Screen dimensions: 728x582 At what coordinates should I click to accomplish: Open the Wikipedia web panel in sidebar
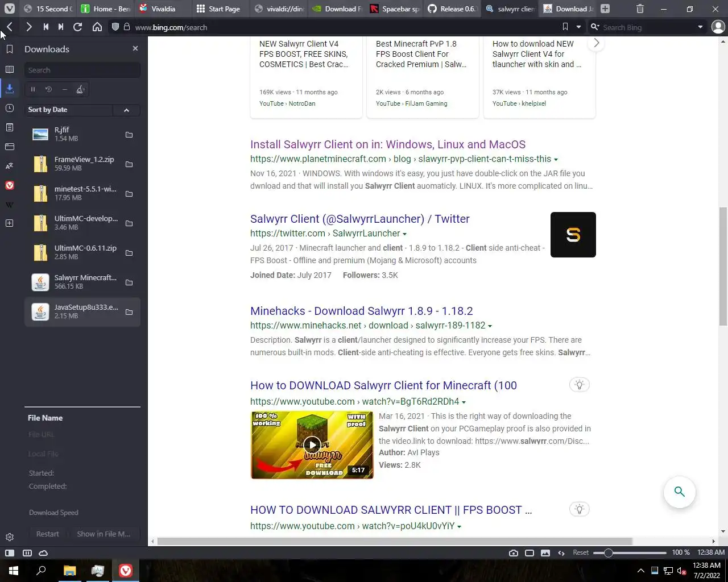(10, 205)
